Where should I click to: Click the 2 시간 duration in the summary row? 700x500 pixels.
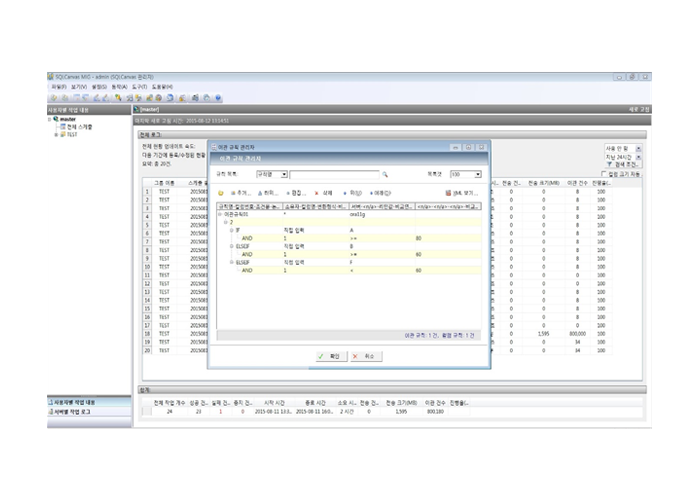(346, 412)
